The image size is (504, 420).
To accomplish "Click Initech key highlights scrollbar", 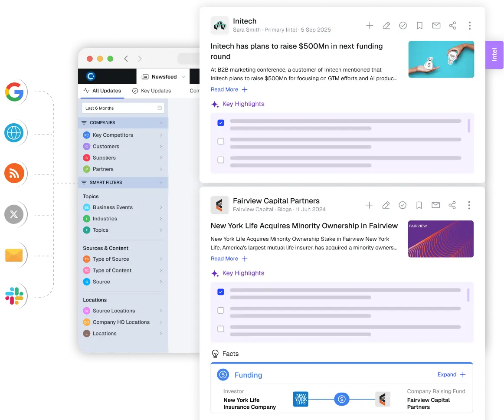I will click(x=468, y=126).
